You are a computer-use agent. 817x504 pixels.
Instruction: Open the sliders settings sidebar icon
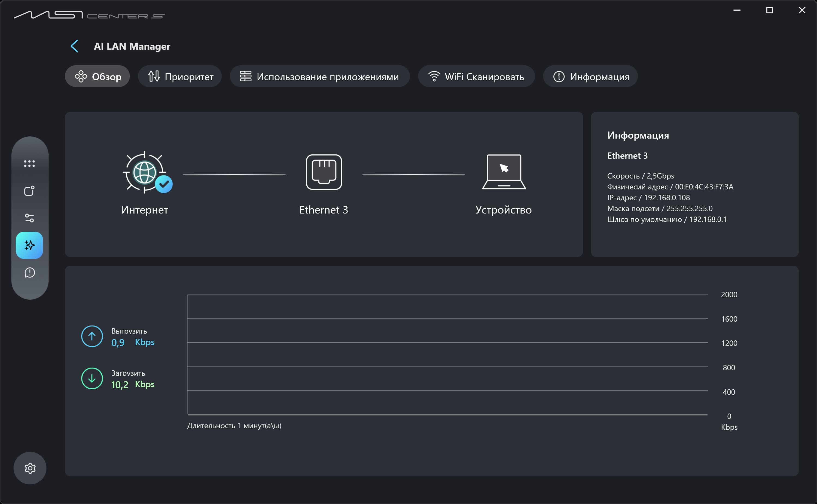coord(29,218)
